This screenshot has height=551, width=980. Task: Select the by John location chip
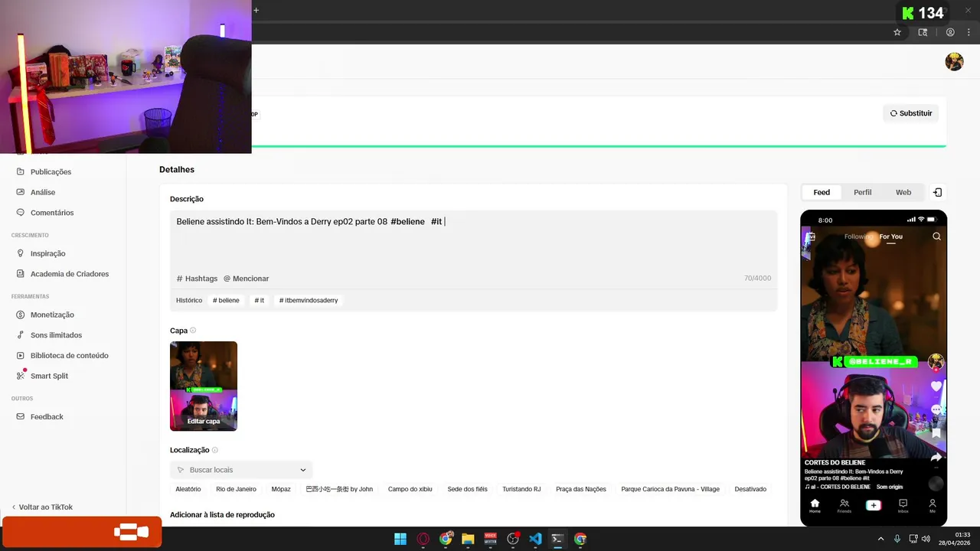coord(339,489)
